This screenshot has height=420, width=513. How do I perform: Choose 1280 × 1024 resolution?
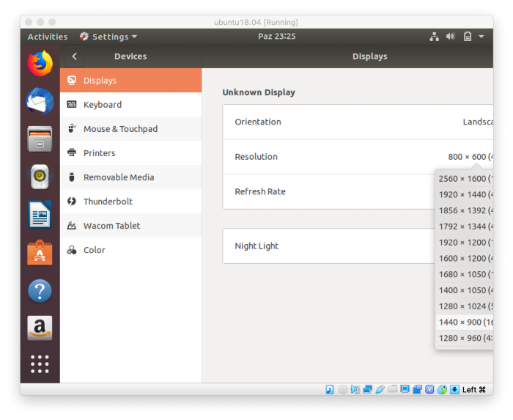point(465,306)
